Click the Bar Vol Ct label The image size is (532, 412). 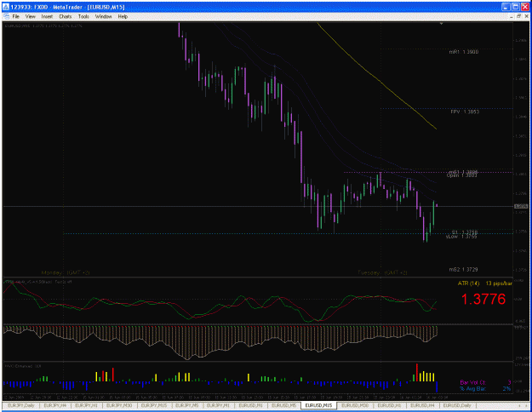(x=473, y=382)
